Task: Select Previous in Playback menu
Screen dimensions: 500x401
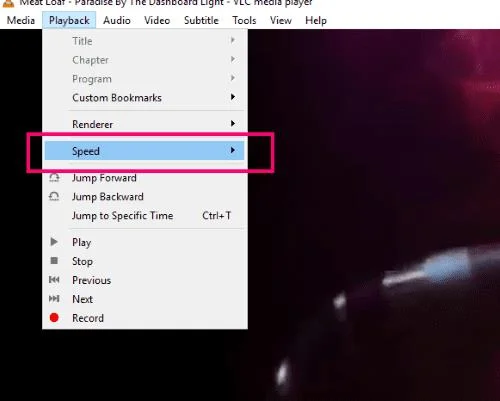Action: 145,280
